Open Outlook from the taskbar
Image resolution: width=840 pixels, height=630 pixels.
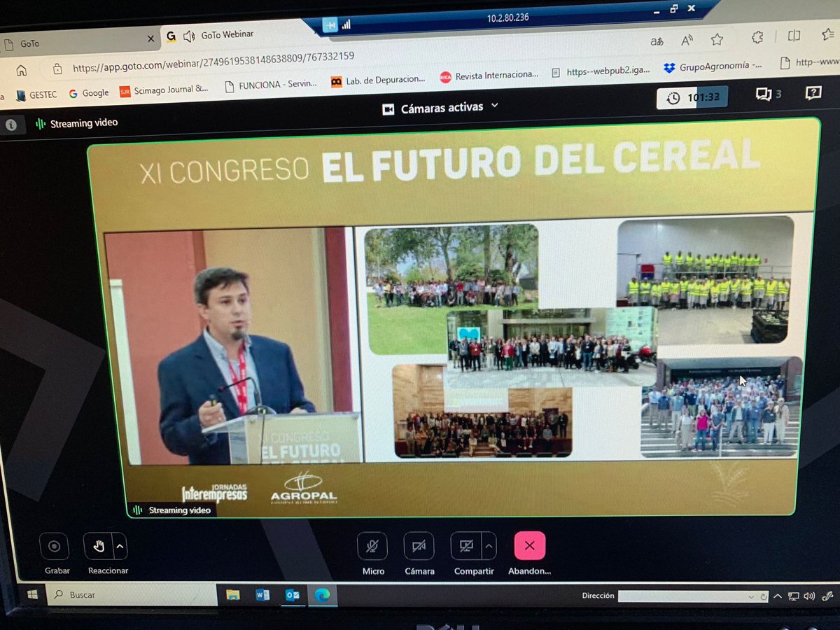click(293, 595)
